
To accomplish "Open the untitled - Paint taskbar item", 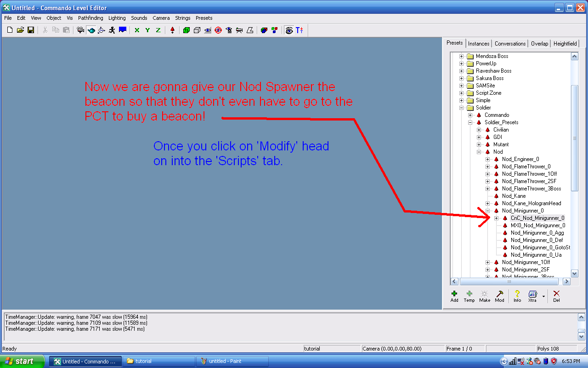I will 232,361.
